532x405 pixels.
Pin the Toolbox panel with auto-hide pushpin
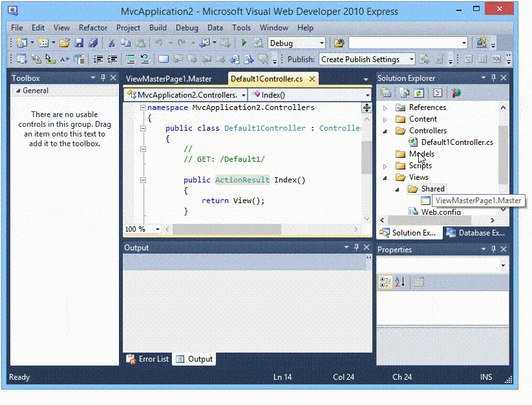click(x=103, y=78)
